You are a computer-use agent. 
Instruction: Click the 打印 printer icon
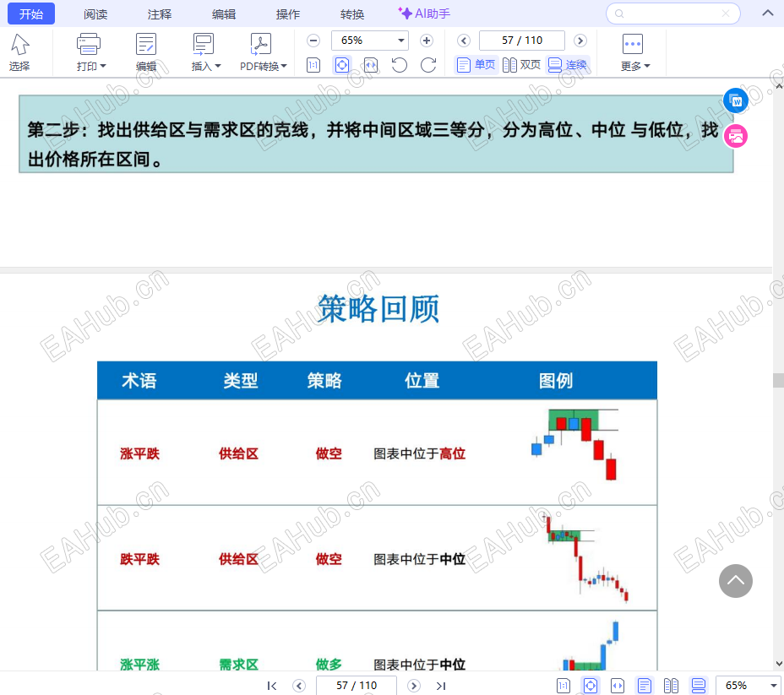click(x=89, y=44)
